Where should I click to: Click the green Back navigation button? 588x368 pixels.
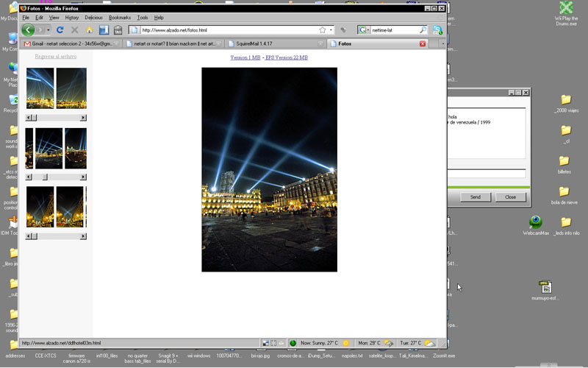[x=28, y=30]
